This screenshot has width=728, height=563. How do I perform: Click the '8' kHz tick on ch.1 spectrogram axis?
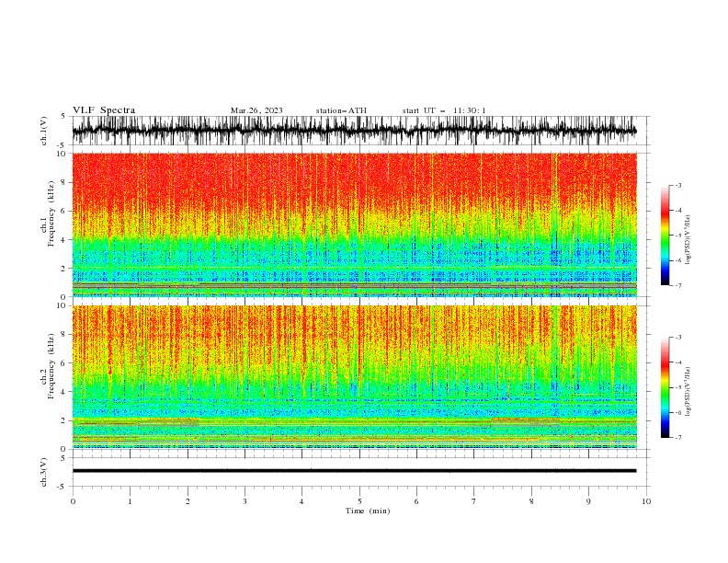(64, 182)
